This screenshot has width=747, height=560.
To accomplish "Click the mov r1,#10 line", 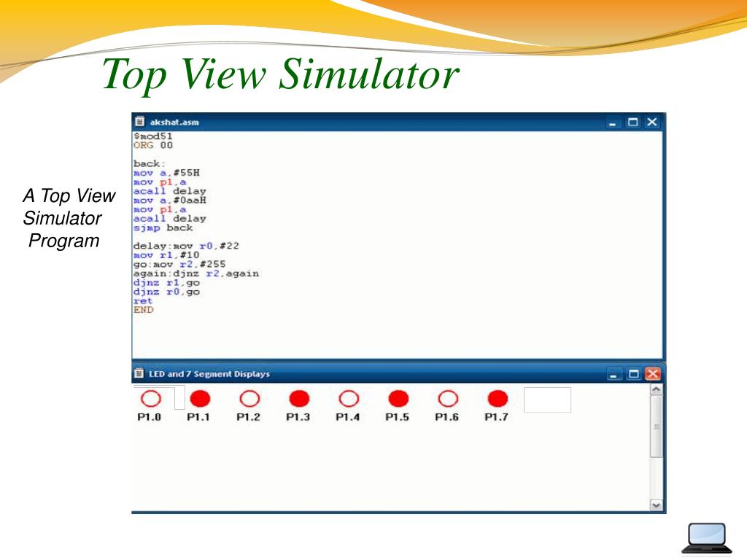I will [x=166, y=254].
